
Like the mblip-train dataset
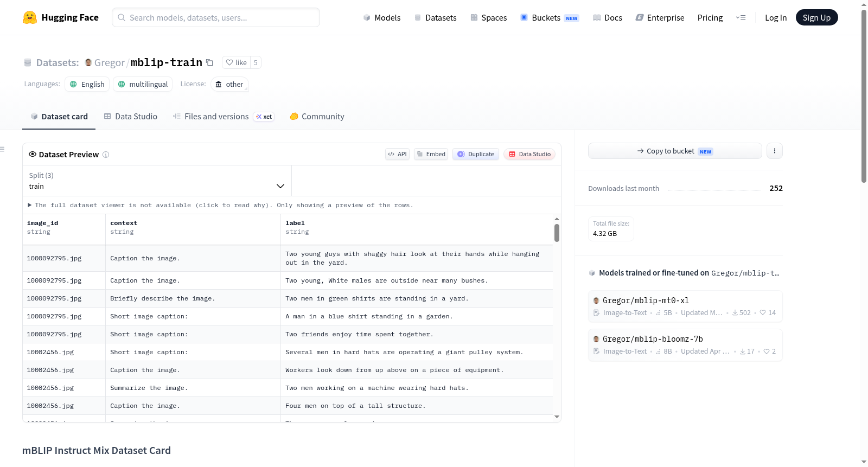tap(237, 62)
